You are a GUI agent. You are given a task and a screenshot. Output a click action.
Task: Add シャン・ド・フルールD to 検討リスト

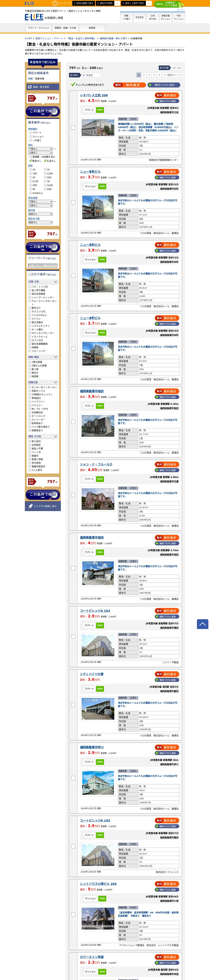click(167, 470)
